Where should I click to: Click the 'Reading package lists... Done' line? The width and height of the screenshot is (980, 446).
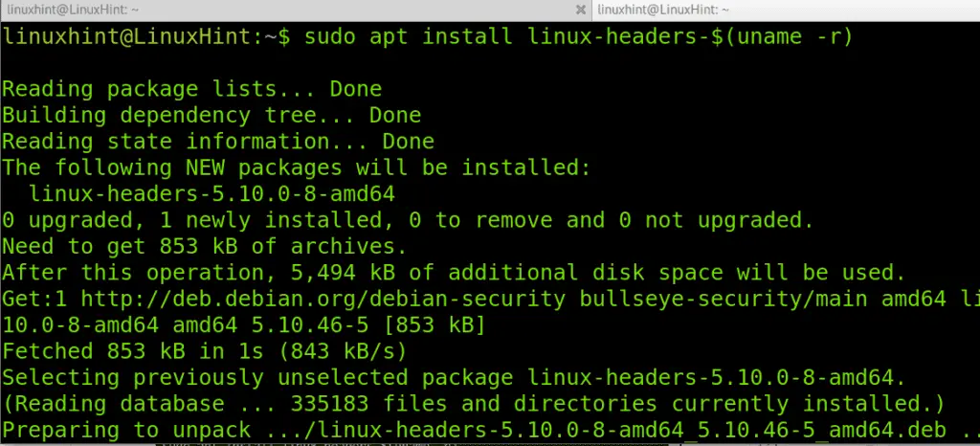point(191,89)
